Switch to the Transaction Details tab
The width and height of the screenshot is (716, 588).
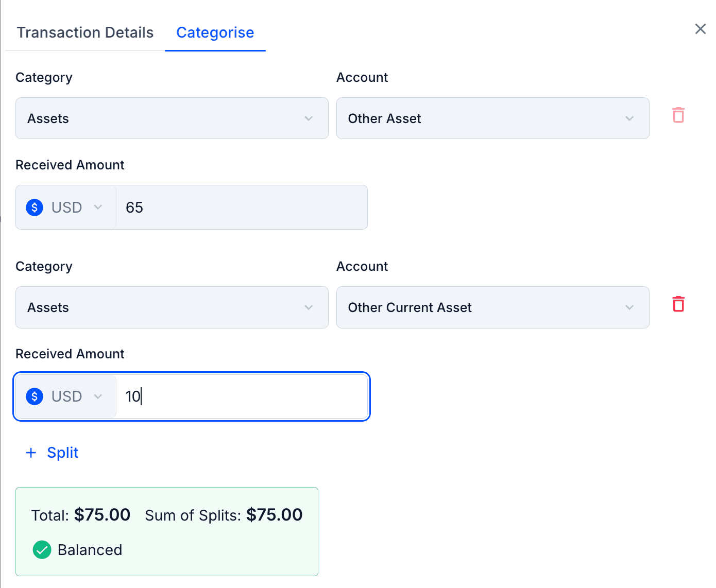click(85, 32)
